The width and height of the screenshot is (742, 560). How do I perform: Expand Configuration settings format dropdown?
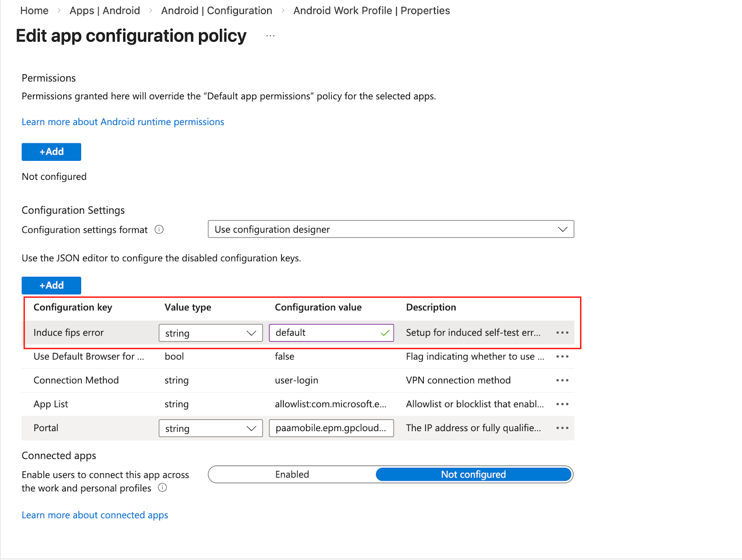click(390, 229)
